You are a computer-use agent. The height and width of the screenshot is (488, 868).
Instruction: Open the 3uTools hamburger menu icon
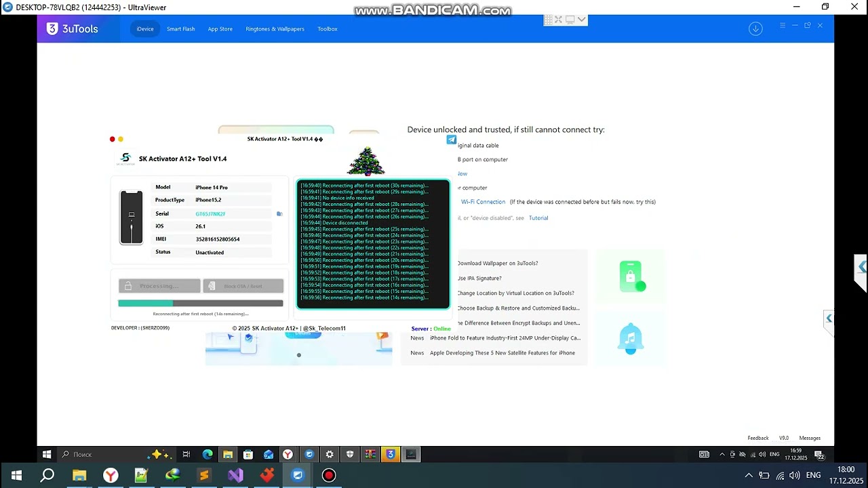(x=782, y=25)
